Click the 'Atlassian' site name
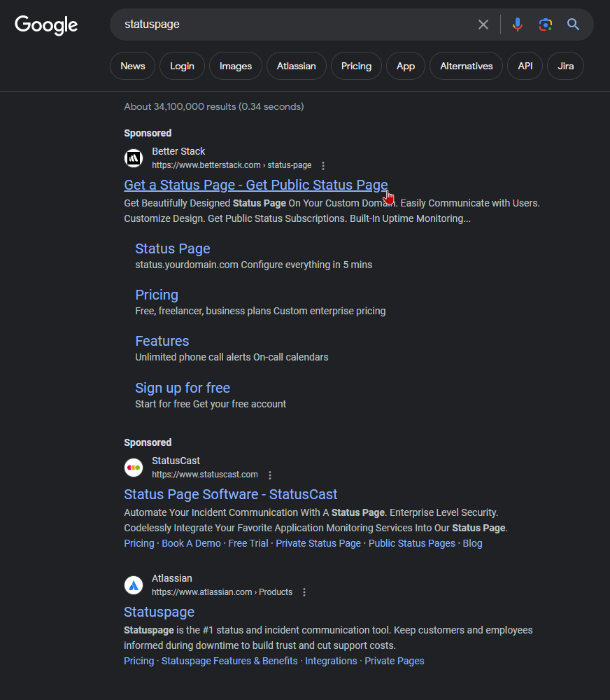 coord(172,578)
